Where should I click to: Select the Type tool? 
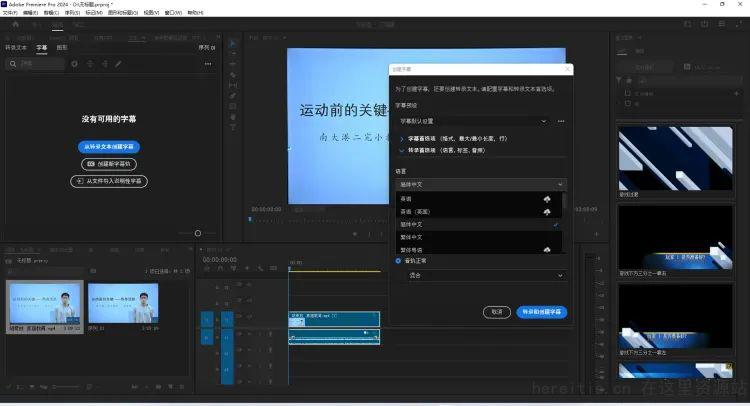(x=233, y=127)
